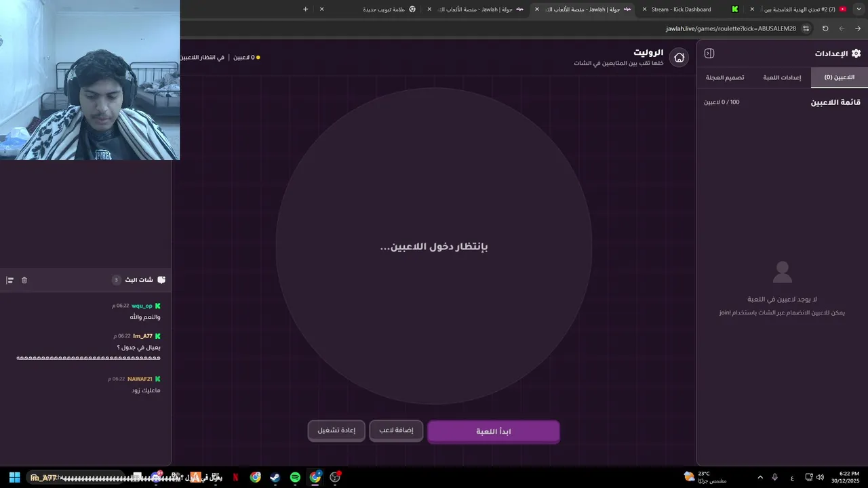
Task: Go to the home page icon
Action: click(x=679, y=58)
